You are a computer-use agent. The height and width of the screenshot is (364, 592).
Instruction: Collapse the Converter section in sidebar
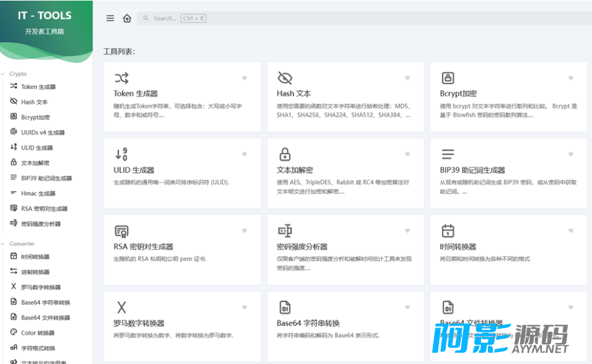point(21,244)
